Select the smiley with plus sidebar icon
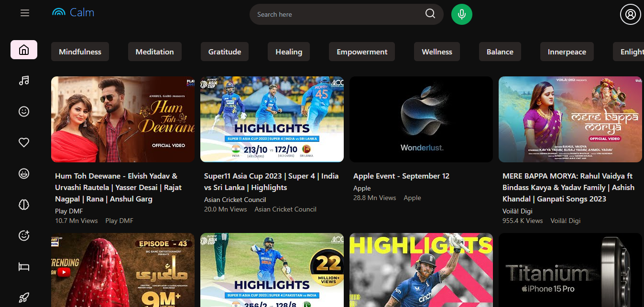644x307 pixels. coord(24,235)
